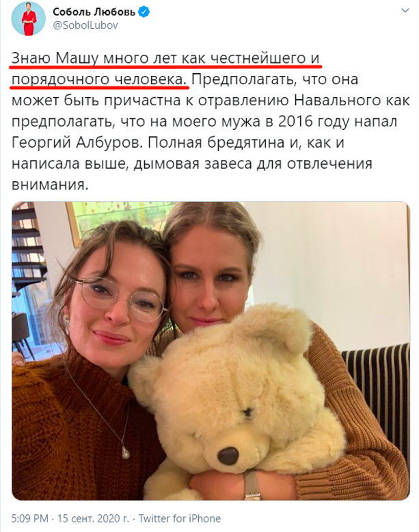Click the teddy bear's nose in the photo
The image size is (419, 532).
(228, 456)
